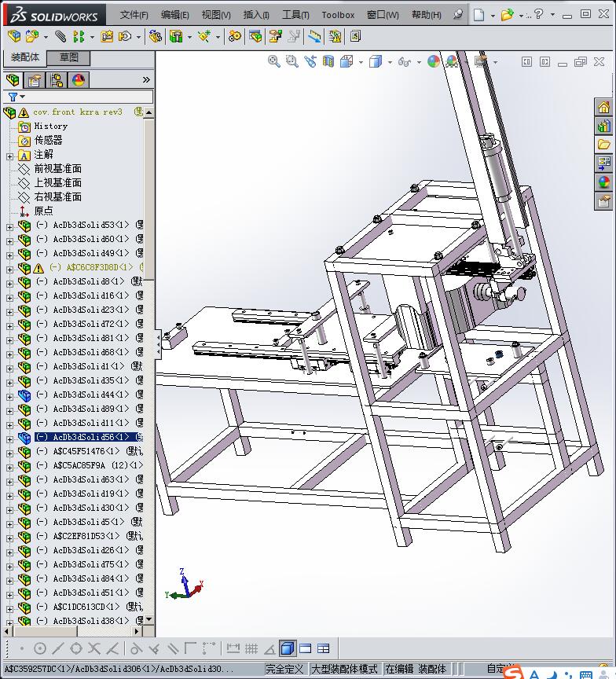
Task: Switch to the ConfigurationManager tab icon
Action: tap(57, 80)
